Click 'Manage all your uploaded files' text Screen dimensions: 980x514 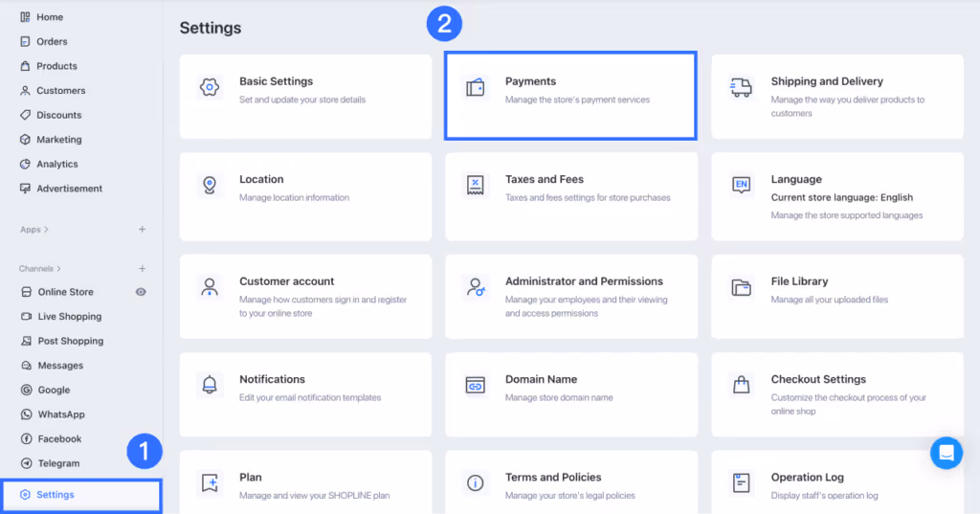(830, 300)
